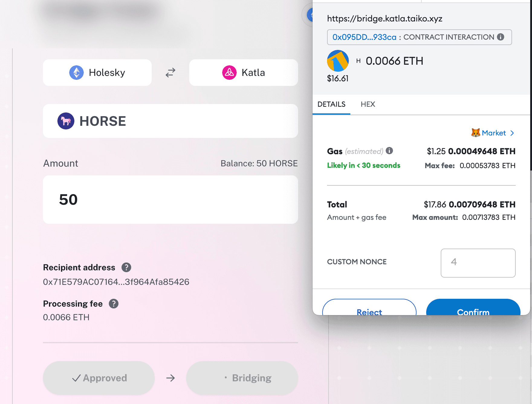
Task: Click the Bridging button
Action: tap(242, 378)
